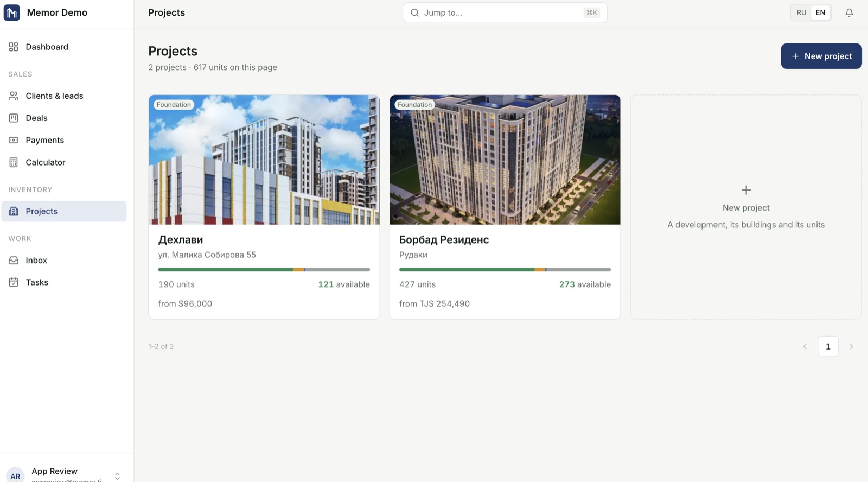
Task: Click the Payments banknote icon
Action: [x=14, y=140]
